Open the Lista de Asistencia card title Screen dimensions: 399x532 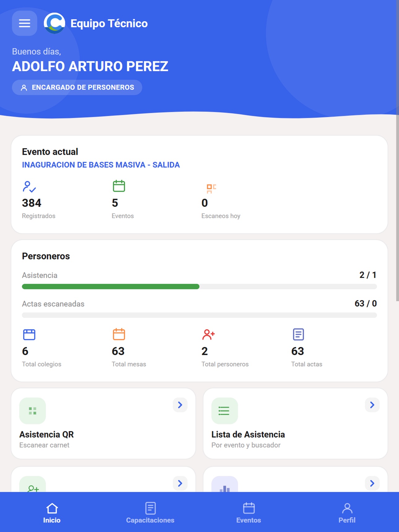[248, 435]
